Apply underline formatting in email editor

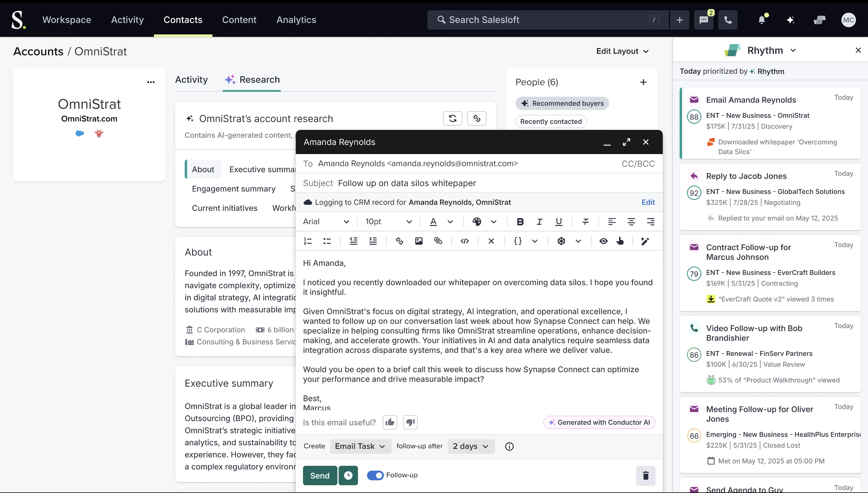pyautogui.click(x=559, y=222)
